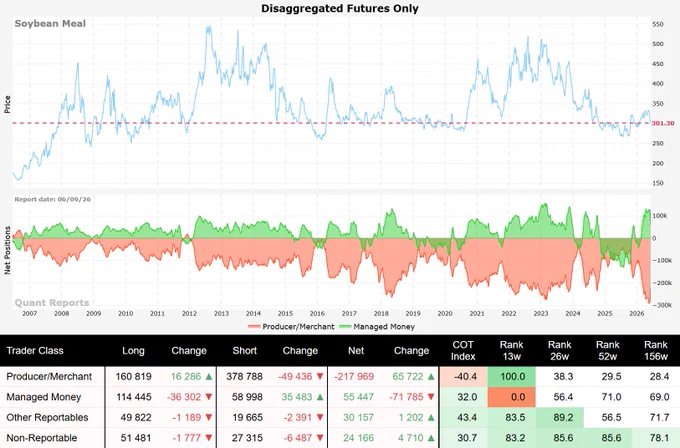Click Producer/Merchant short value 378 788

[x=245, y=376]
